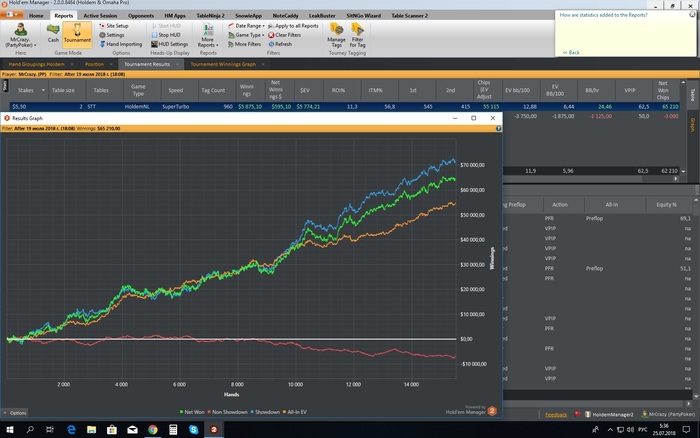Open the More Reports menu

208,35
